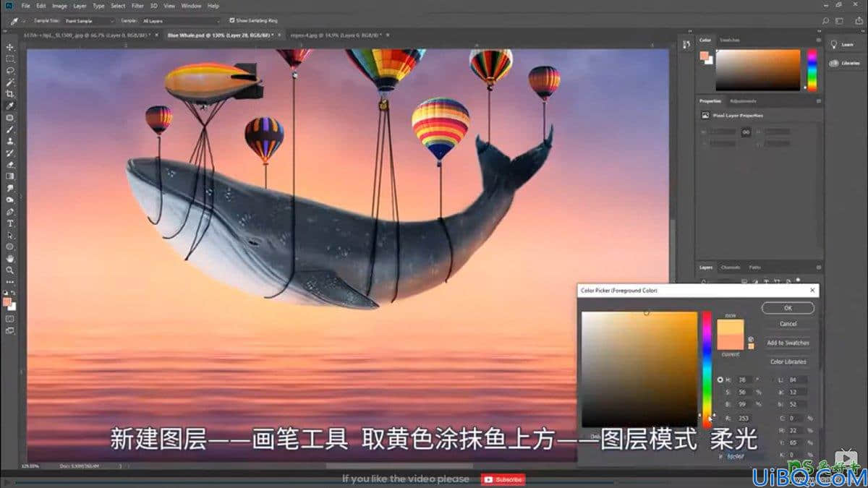868x488 pixels.
Task: Select the Gradient tool
Action: 10,176
